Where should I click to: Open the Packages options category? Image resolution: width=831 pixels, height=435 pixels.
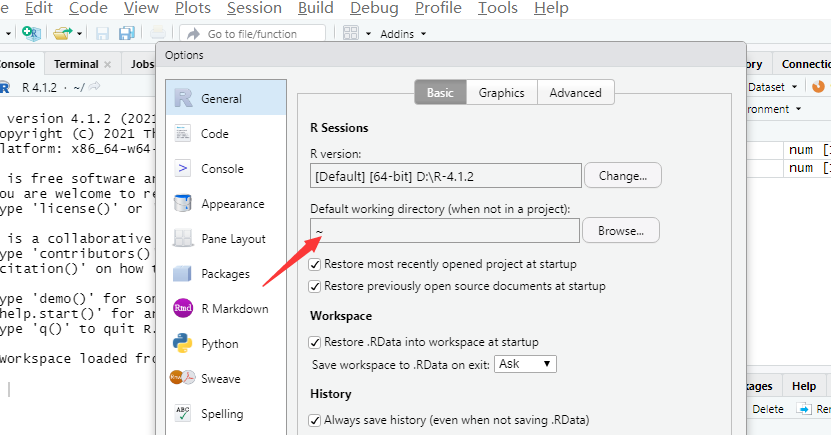click(226, 273)
